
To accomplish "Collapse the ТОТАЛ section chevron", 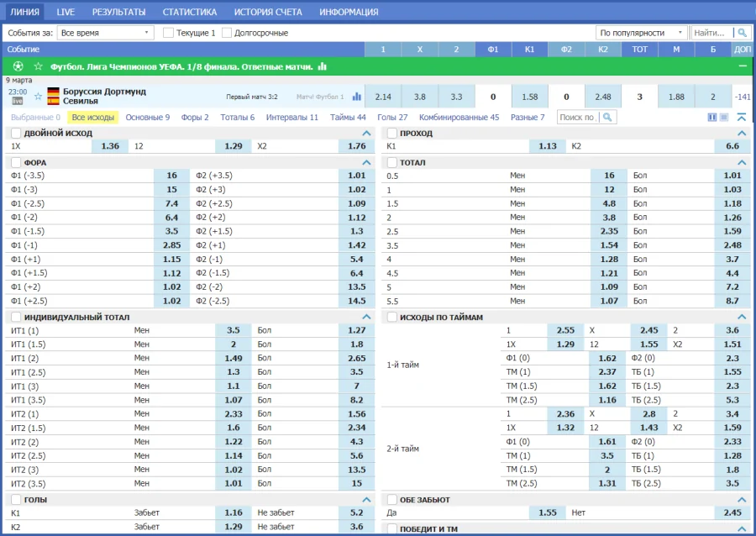I will click(742, 162).
